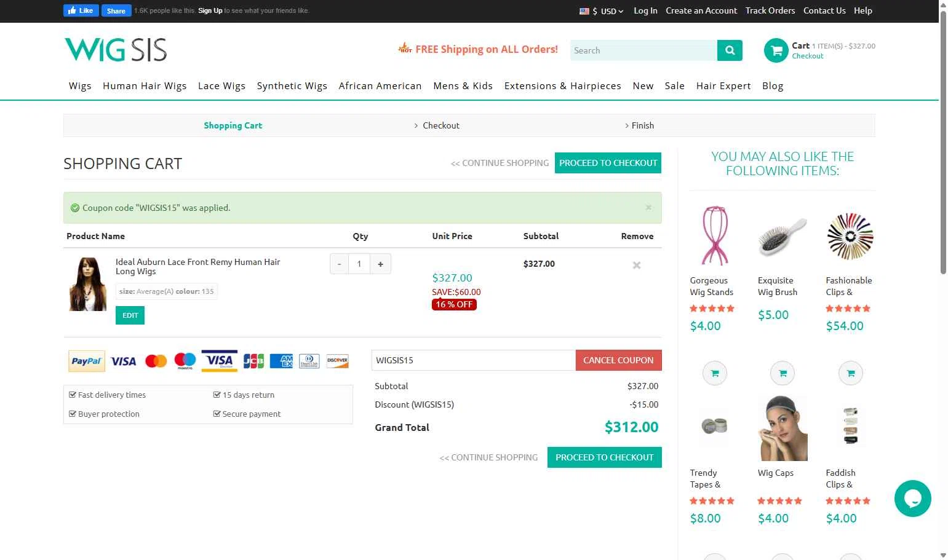Open the Contact Us link
Screen dimensions: 948x560
tap(824, 10)
